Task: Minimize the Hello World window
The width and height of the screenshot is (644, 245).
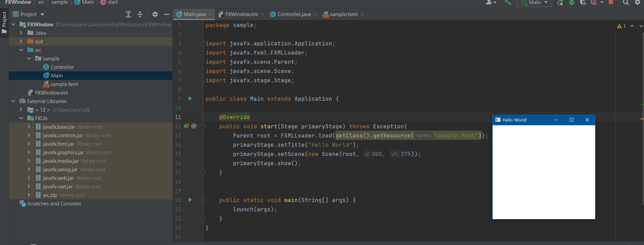Action: pyautogui.click(x=556, y=120)
